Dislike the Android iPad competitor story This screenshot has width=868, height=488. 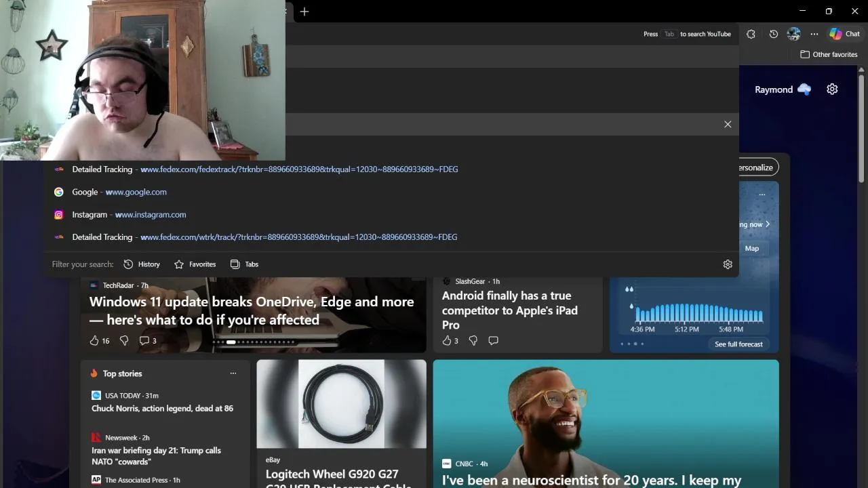tap(473, 340)
